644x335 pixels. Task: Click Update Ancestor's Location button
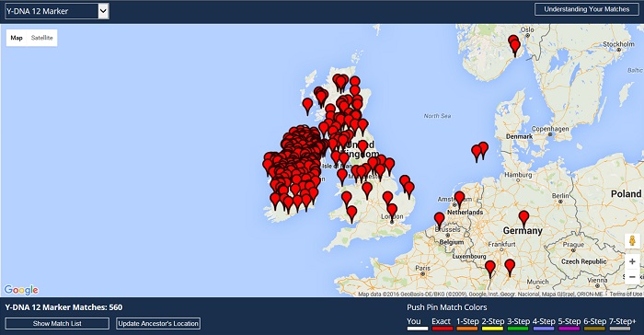tap(158, 323)
